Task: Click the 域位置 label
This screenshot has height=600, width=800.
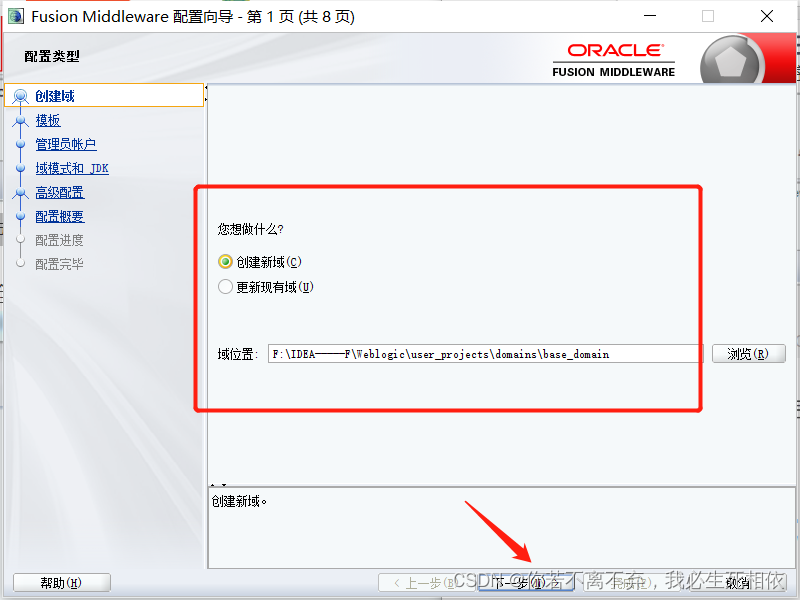Action: tap(238, 354)
